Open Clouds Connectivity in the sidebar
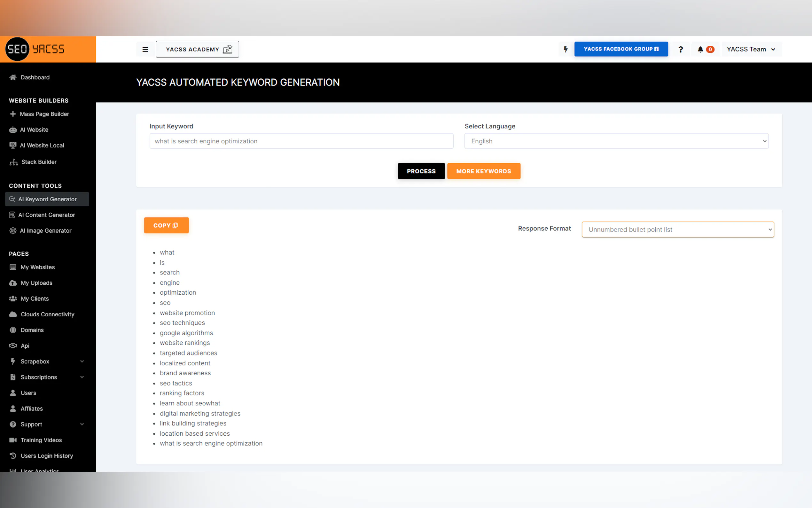The image size is (812, 508). pyautogui.click(x=47, y=314)
